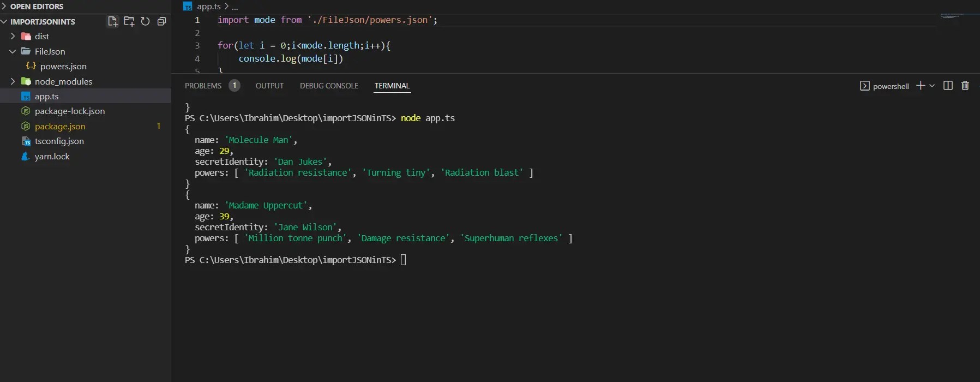Click 'Superhuman reflexes' in terminal output
Screen dimensions: 980x382
(511, 238)
